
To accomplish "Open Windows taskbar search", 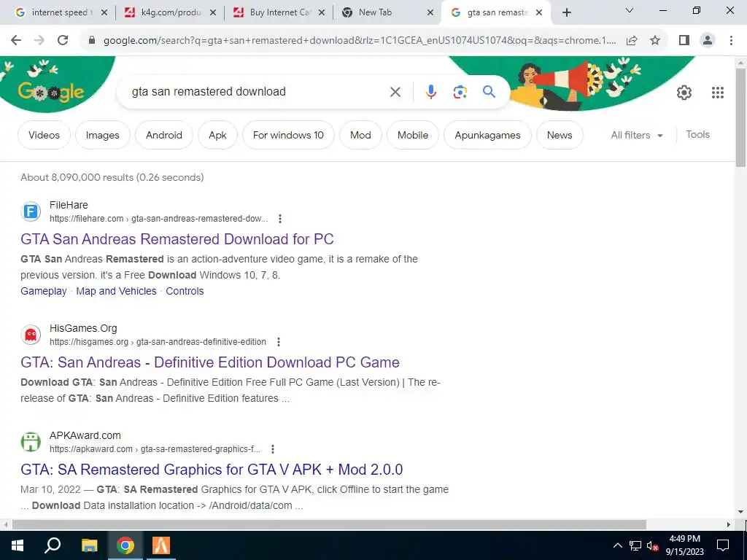I will pyautogui.click(x=53, y=545).
